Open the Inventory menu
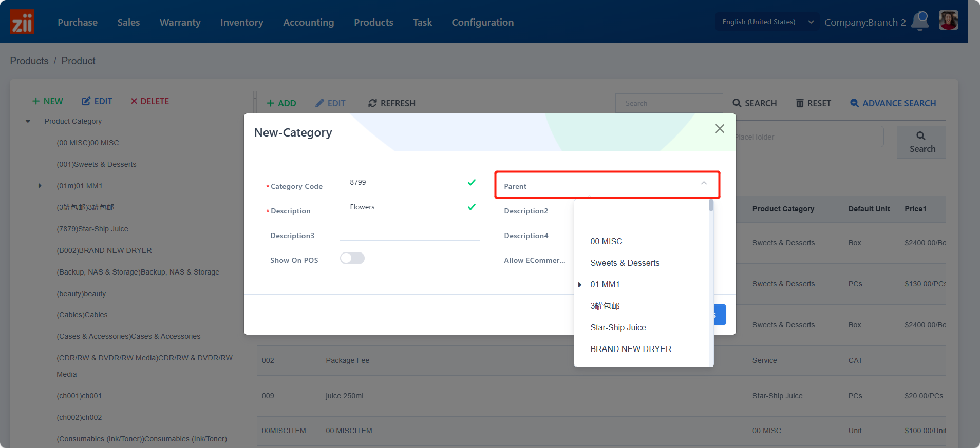Viewport: 980px width, 448px height. (241, 22)
